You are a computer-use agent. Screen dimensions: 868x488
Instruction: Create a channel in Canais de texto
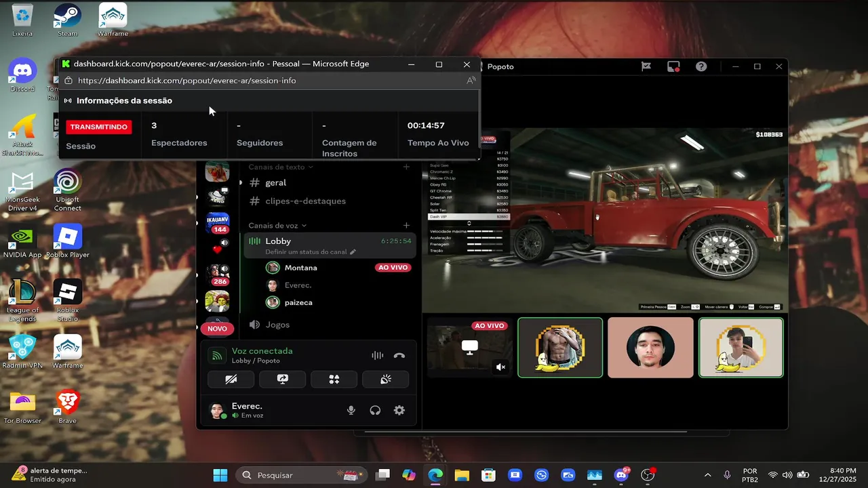406,167
